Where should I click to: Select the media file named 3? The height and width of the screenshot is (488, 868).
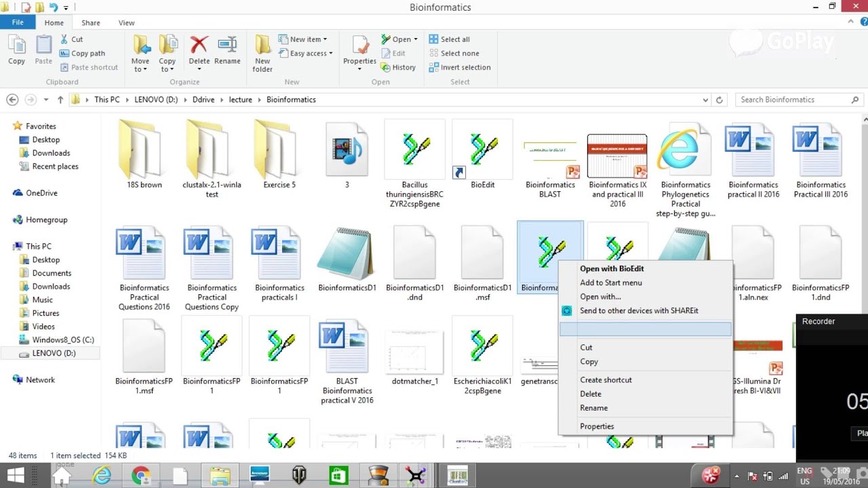pyautogui.click(x=347, y=155)
